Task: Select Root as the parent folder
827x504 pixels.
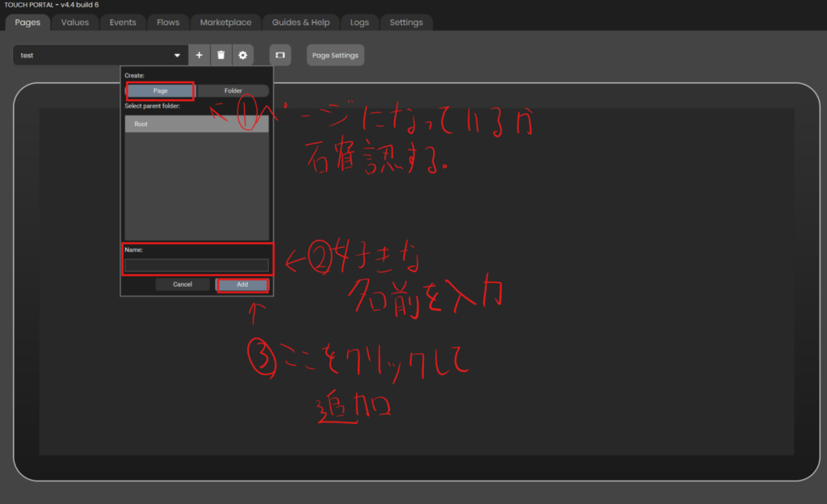Action: [196, 124]
